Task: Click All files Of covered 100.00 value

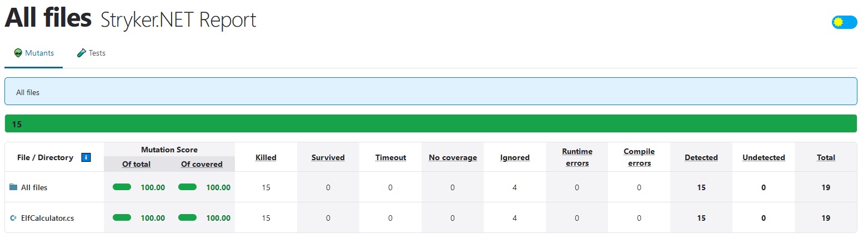Action: (218, 187)
